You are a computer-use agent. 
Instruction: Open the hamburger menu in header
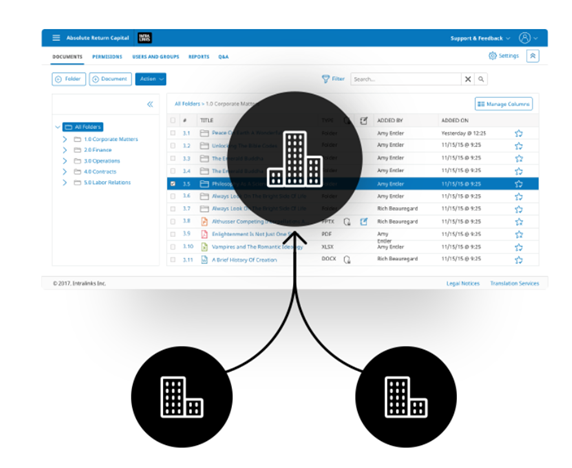tap(56, 38)
